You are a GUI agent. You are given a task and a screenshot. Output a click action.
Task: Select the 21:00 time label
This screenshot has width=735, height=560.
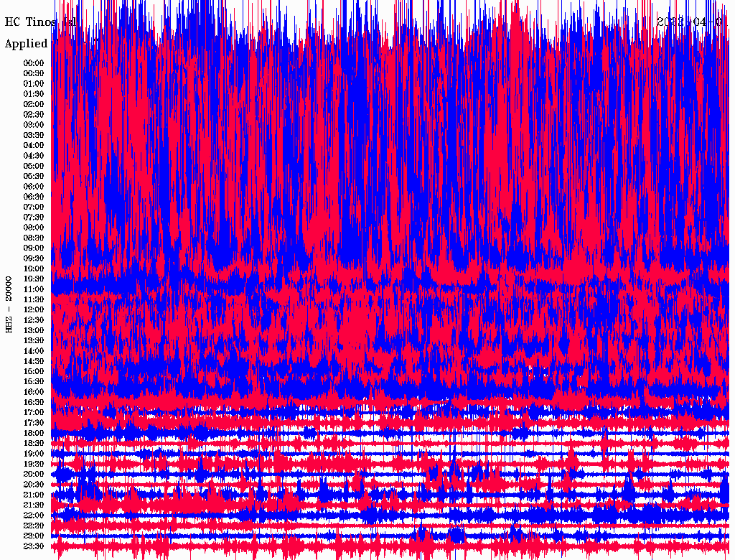[x=34, y=495]
